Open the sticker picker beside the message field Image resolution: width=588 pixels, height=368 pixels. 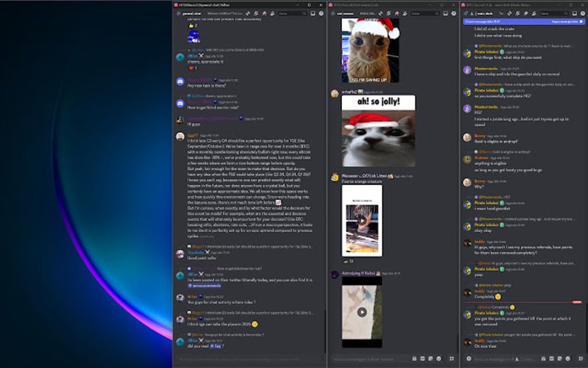click(431, 359)
